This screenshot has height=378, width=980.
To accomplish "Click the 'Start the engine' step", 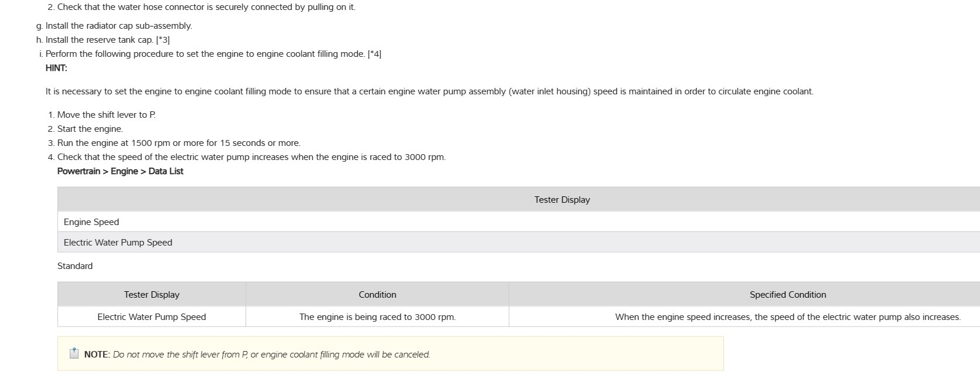I will (x=90, y=129).
